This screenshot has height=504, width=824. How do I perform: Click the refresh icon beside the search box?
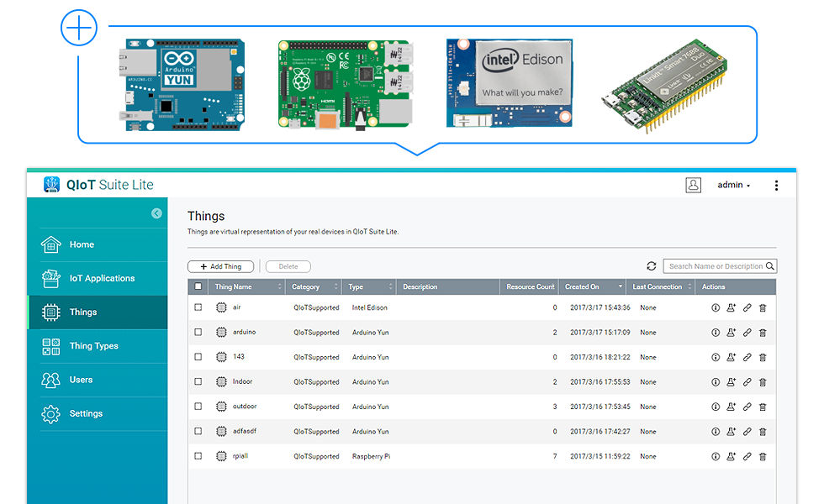pos(651,266)
